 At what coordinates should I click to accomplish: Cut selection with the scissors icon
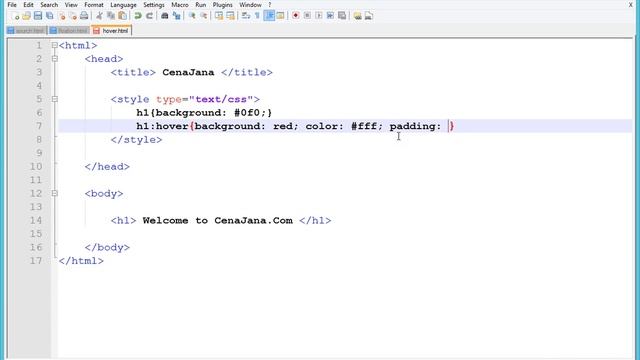point(99,16)
